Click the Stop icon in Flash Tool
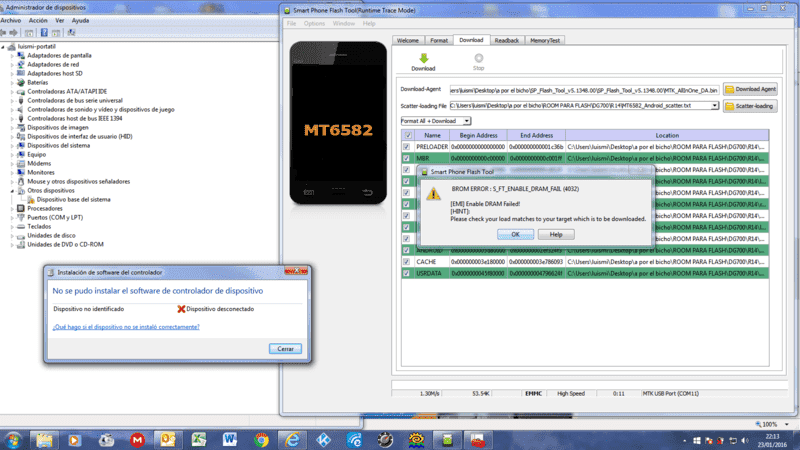 click(479, 58)
